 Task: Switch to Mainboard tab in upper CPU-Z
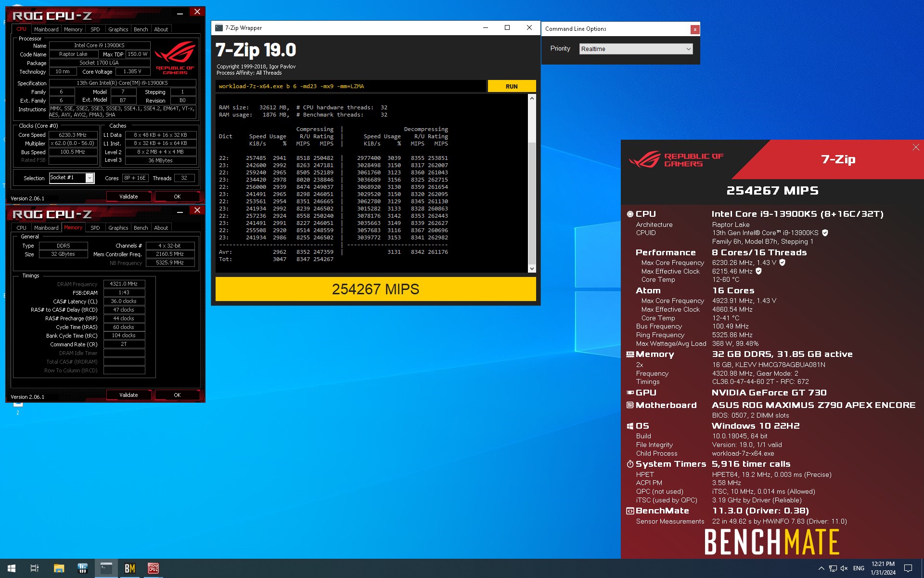tap(46, 29)
